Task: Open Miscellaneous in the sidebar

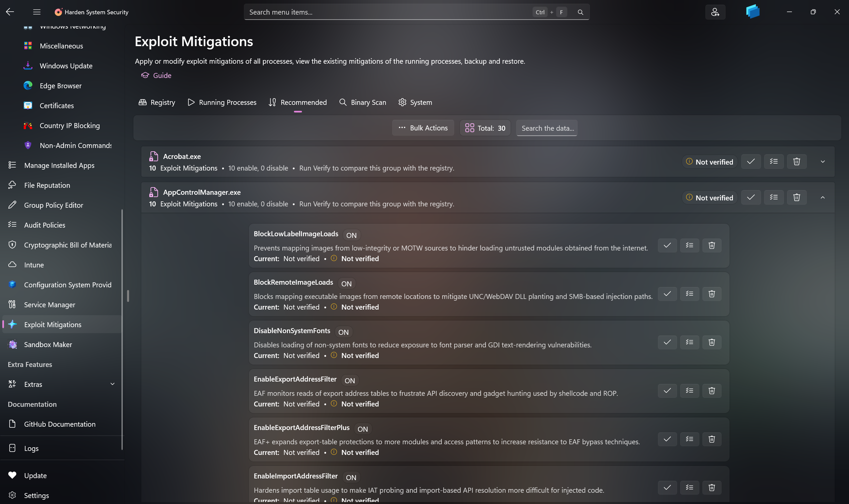Action: (62, 46)
